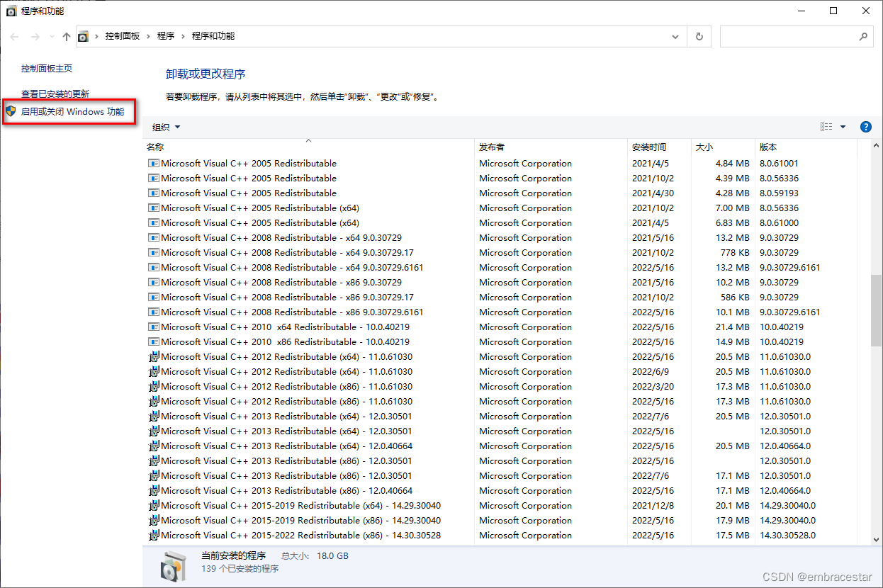Click icon of Visual C++ 2015-2019 (x86) row

[154, 520]
